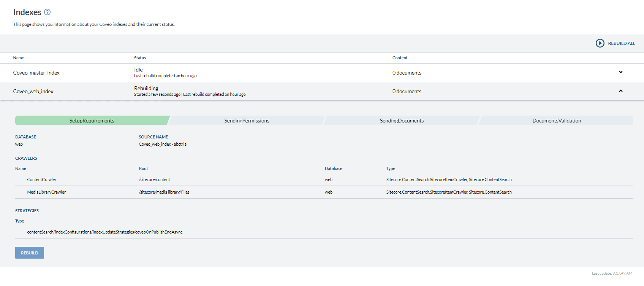
Task: Click the crawlers Database column header
Action: coord(334,168)
